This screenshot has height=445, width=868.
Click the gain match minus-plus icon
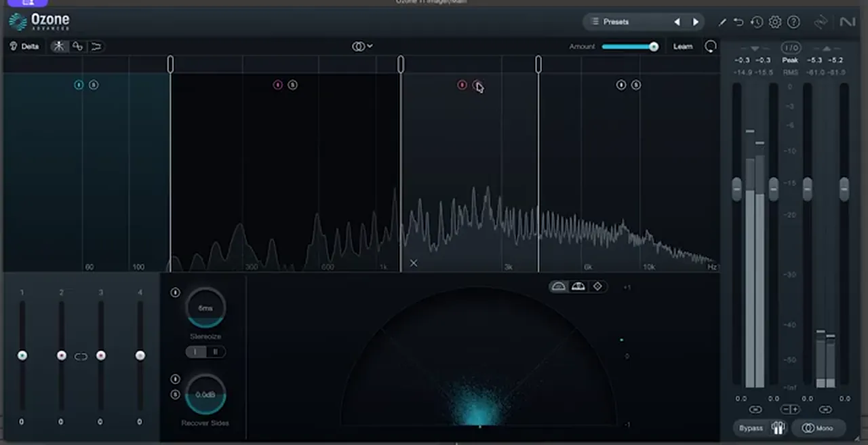pyautogui.click(x=791, y=410)
